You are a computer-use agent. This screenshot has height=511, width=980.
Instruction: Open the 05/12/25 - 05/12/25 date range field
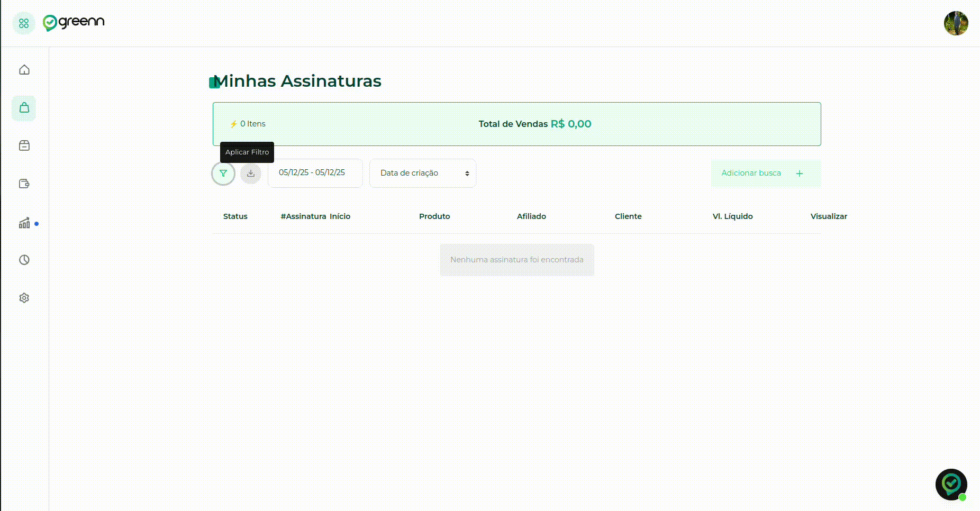[315, 173]
